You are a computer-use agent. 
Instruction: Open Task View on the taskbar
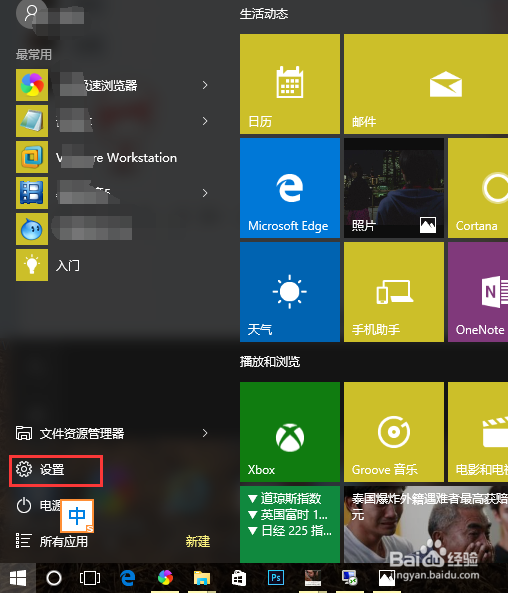(x=90, y=578)
